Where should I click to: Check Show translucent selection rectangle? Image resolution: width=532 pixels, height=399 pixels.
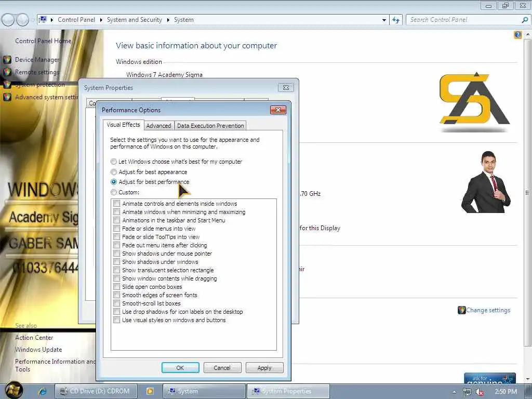pos(117,270)
